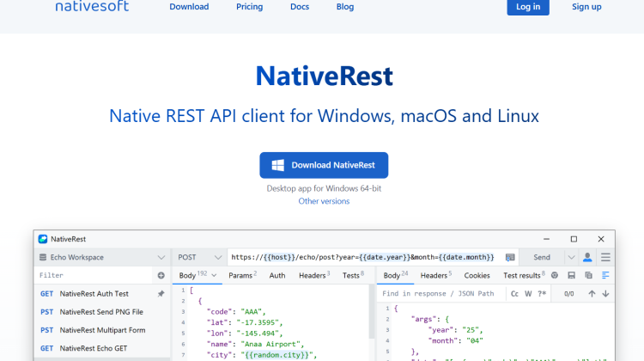Click the copy response icon
The image size is (644, 361).
click(x=588, y=275)
